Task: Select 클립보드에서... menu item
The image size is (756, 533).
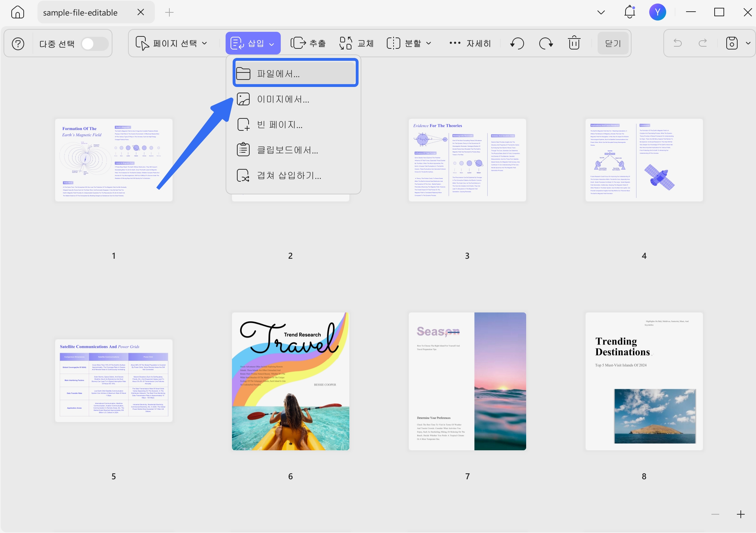Action: [x=293, y=150]
